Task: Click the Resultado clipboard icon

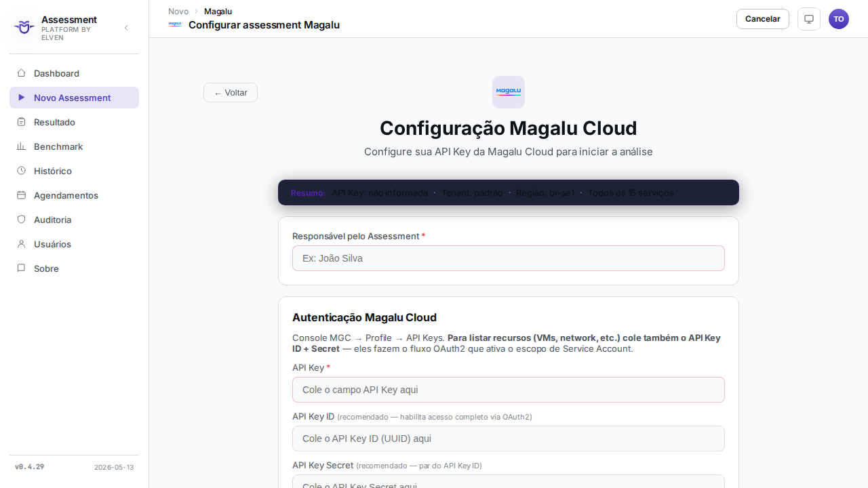Action: coord(21,122)
